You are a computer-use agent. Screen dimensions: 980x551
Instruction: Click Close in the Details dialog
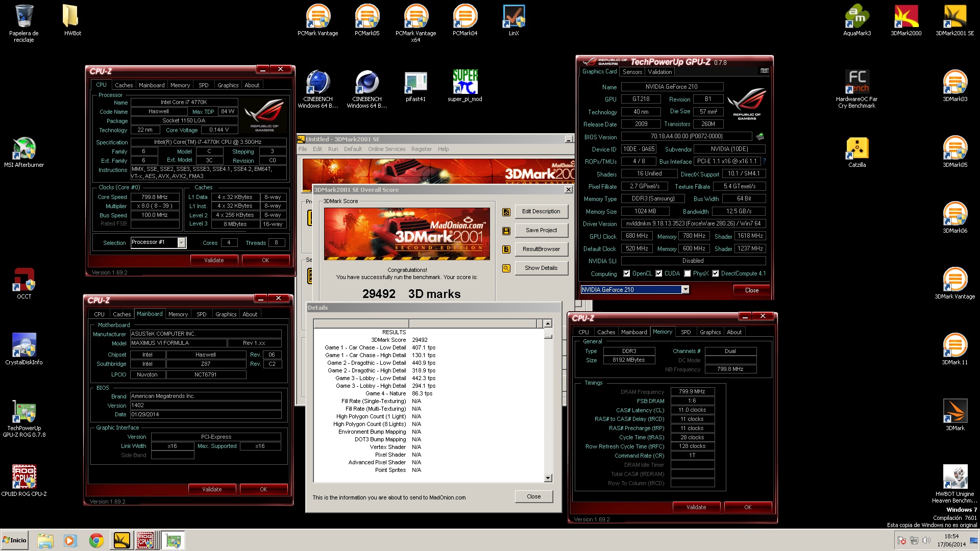[533, 497]
